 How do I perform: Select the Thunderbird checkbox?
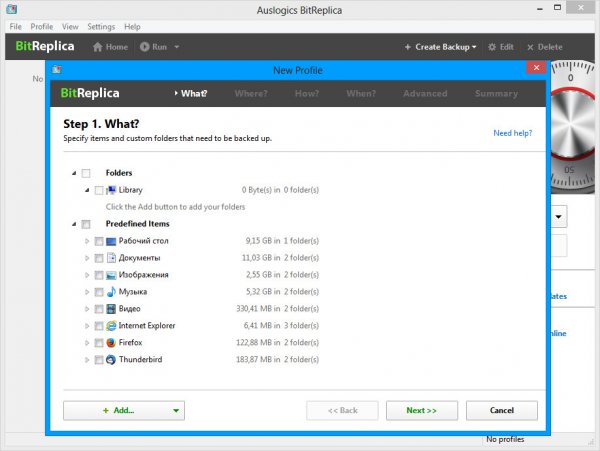pos(99,360)
